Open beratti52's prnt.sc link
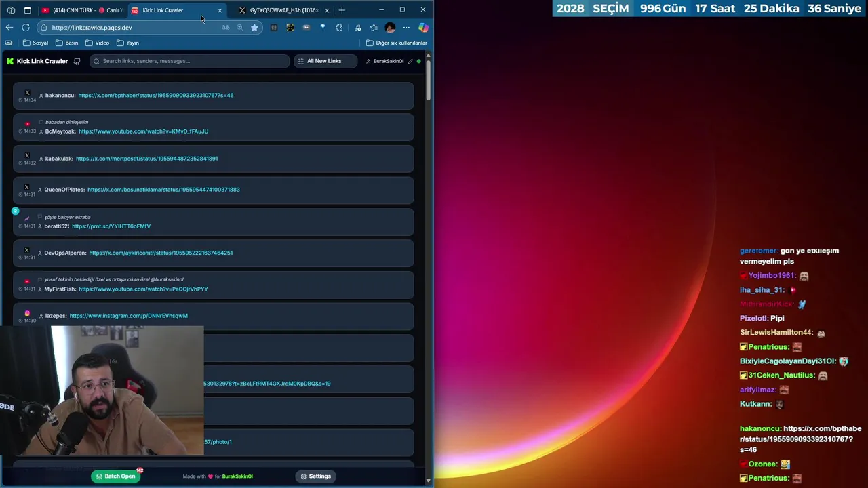Screen dimensions: 868x488 pos(111,226)
